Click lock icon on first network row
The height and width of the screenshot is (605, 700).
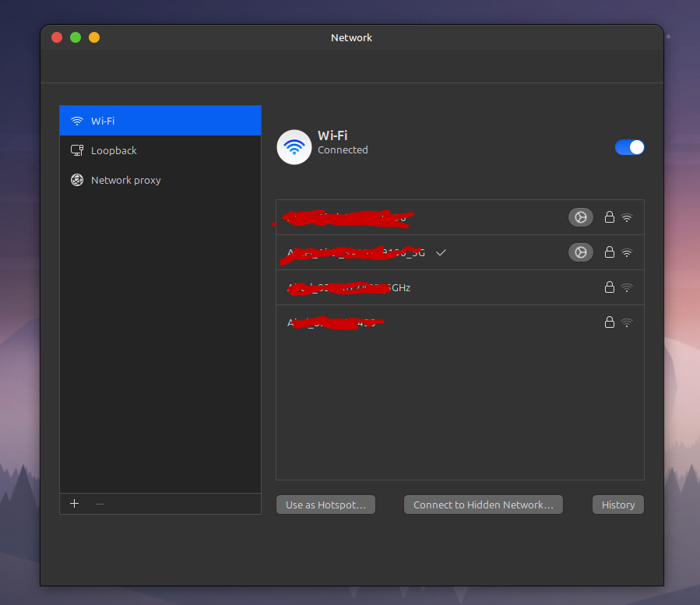610,217
